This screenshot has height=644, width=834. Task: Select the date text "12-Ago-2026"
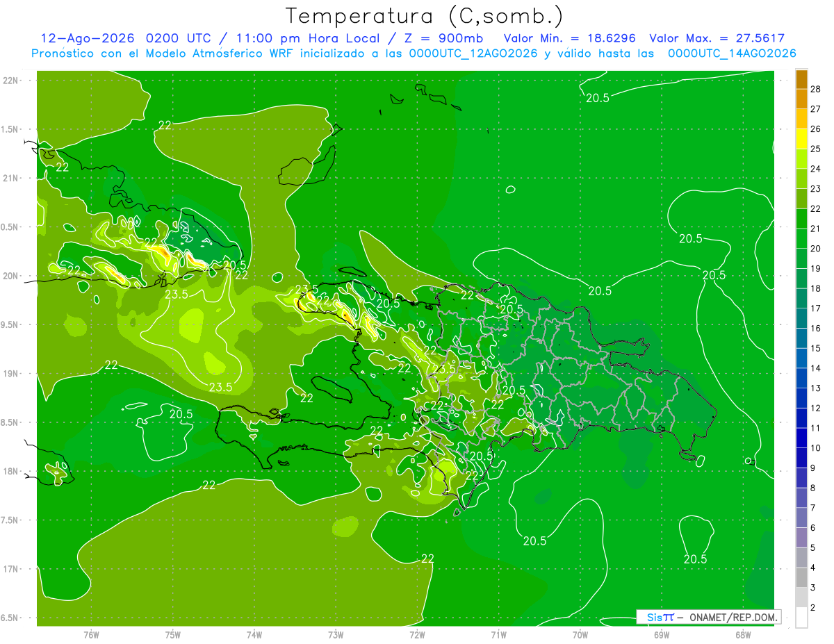[88, 38]
